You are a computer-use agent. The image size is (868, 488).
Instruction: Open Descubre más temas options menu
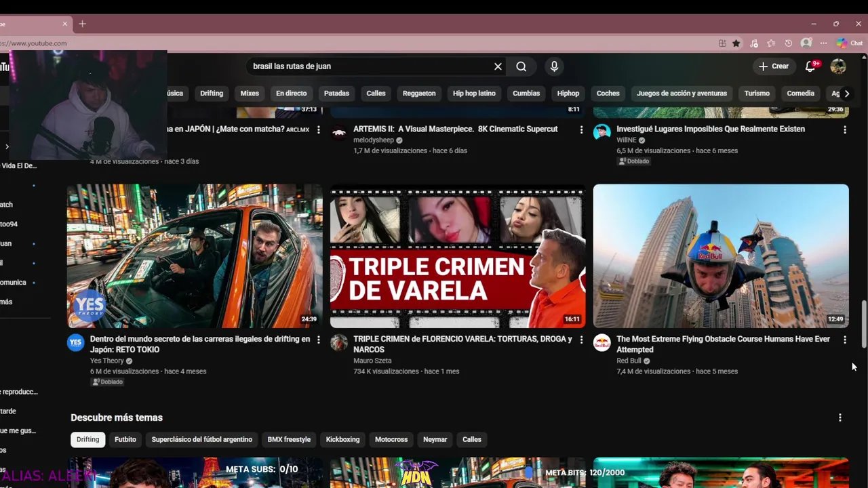840,418
